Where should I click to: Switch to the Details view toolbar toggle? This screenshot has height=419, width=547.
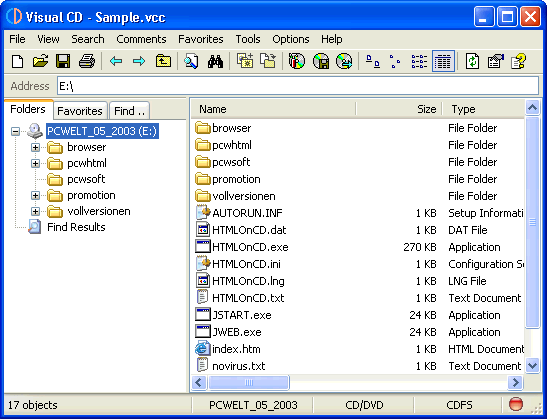click(x=443, y=61)
